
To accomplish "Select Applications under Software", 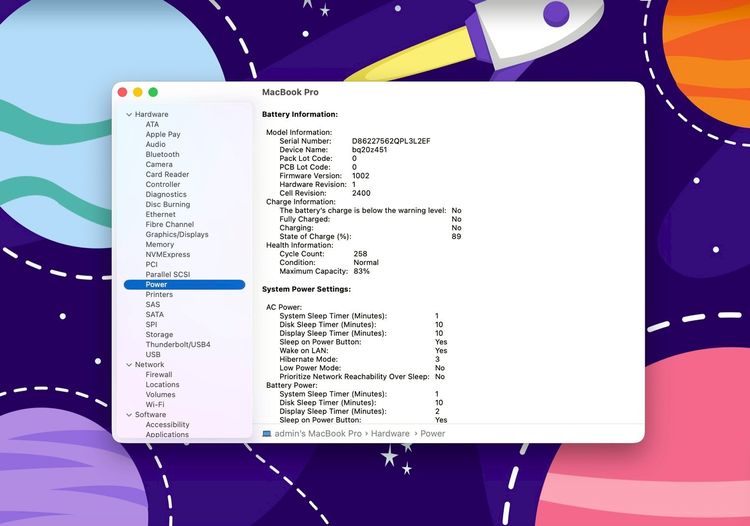I will 167,435.
